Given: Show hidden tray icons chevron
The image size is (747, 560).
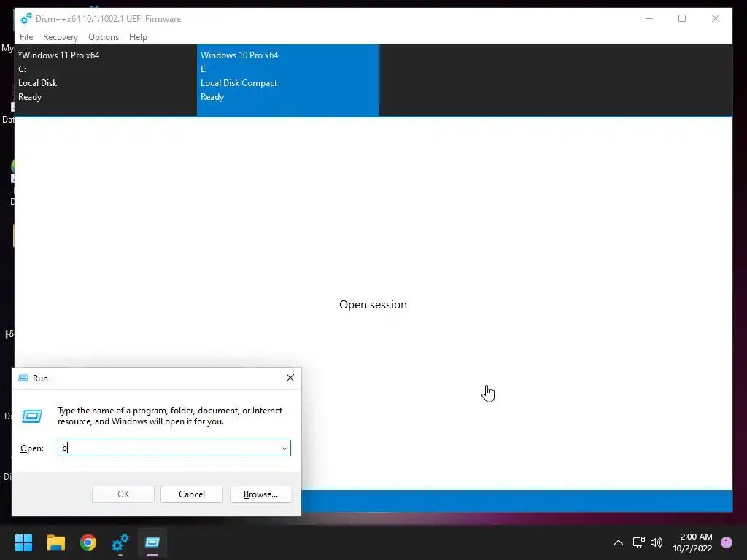Looking at the screenshot, I should tap(619, 542).
